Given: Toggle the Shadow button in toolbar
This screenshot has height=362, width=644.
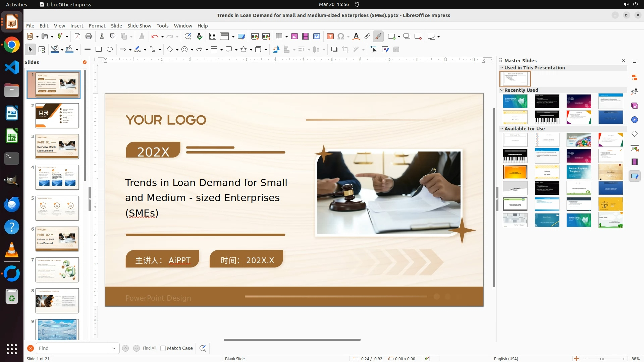Looking at the screenshot, I should pyautogui.click(x=334, y=50).
